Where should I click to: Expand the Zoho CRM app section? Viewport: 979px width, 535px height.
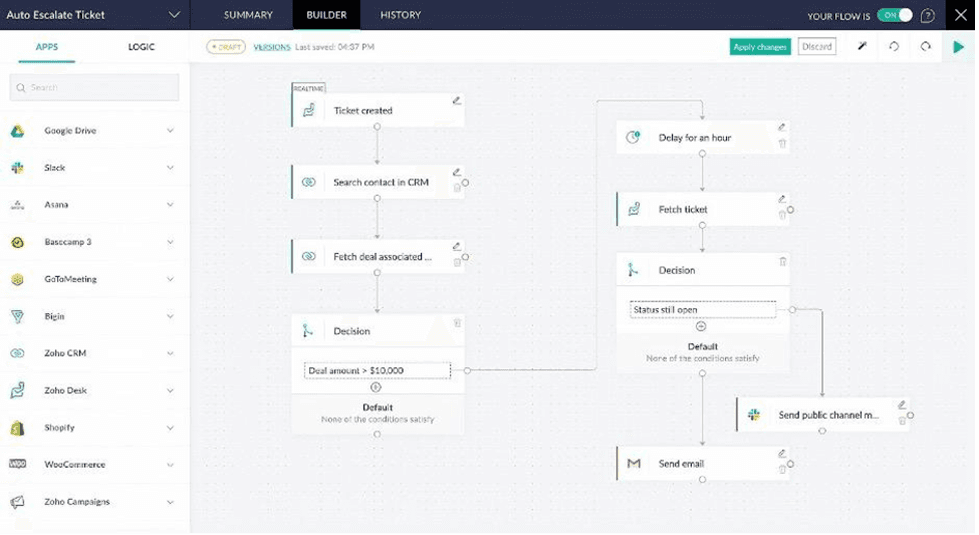click(x=170, y=353)
